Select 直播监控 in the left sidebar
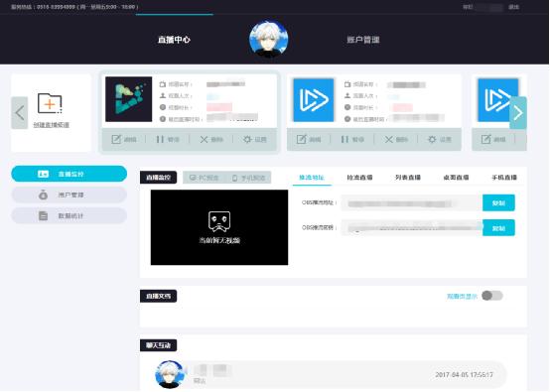 click(x=69, y=174)
